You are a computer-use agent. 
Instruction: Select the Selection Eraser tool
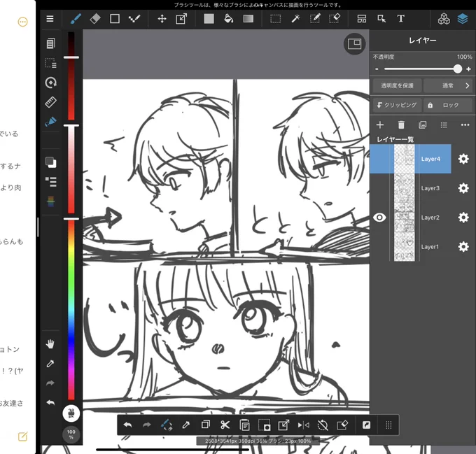[335, 19]
